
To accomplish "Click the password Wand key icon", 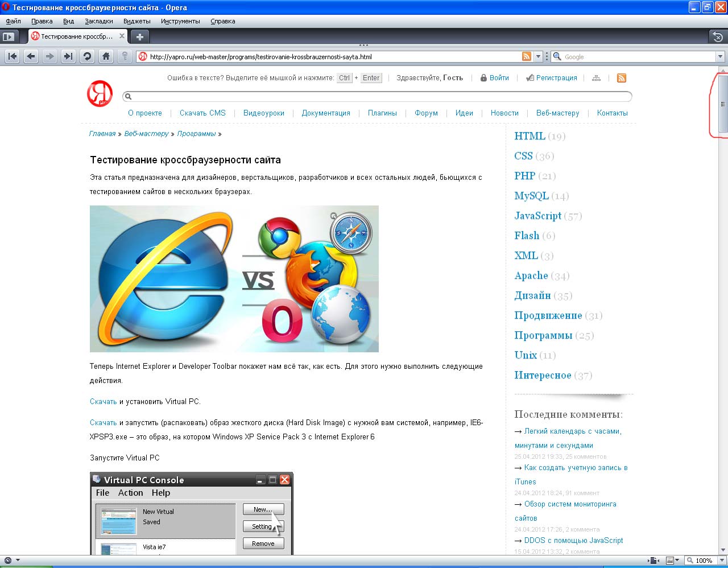I will [125, 56].
